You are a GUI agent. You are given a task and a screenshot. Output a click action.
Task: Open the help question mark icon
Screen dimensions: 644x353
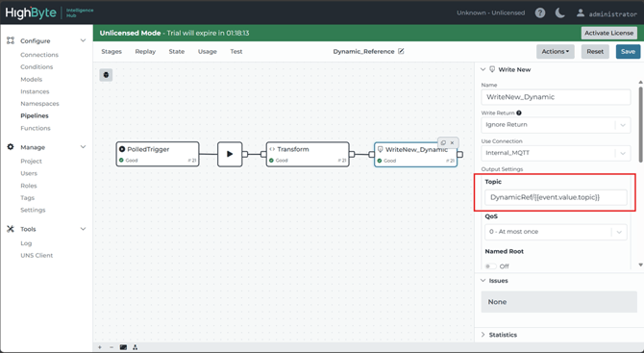click(x=540, y=13)
